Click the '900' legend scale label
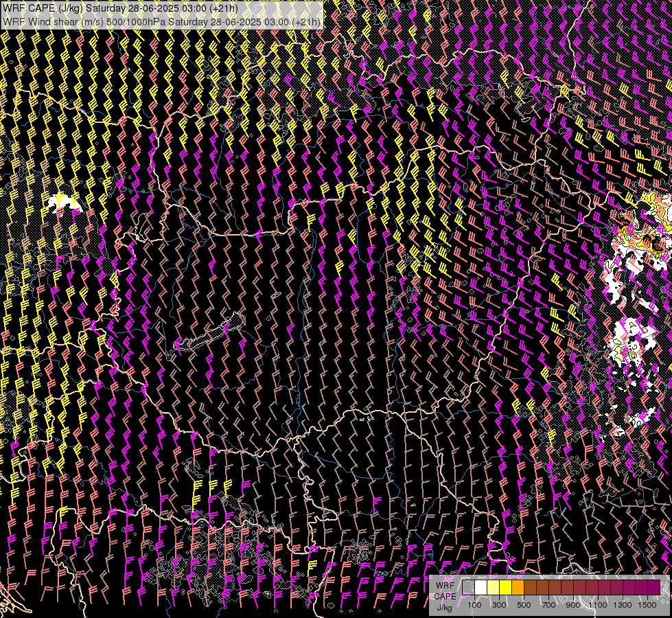The image size is (672, 618). click(573, 605)
